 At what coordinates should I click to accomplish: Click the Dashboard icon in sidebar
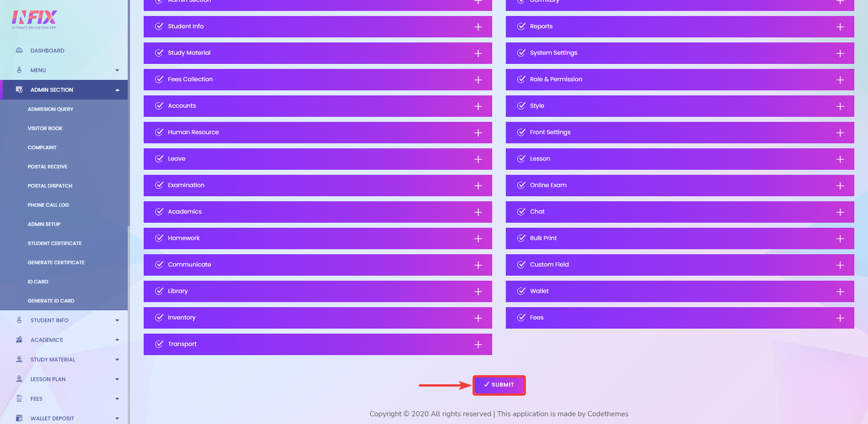pyautogui.click(x=19, y=50)
